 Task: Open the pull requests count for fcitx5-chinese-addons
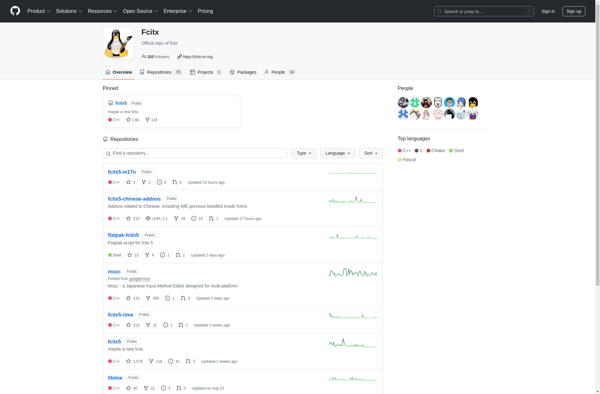213,218
